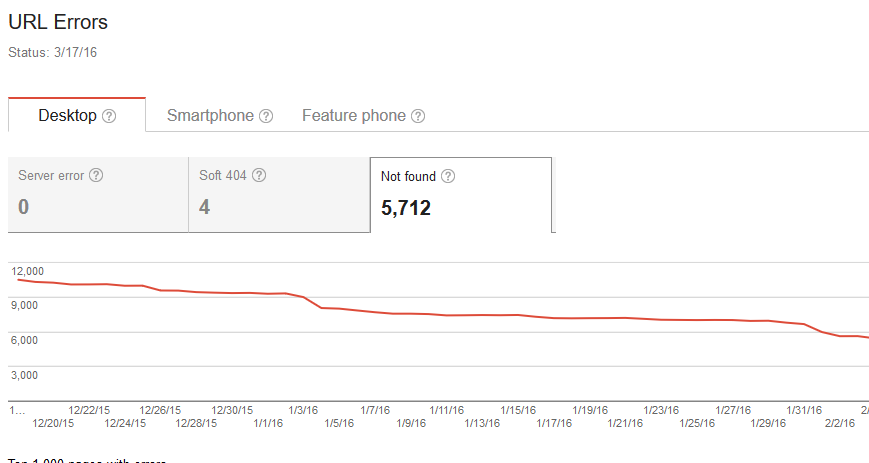Select the Server error tile
The width and height of the screenshot is (869, 463).
[x=98, y=194]
